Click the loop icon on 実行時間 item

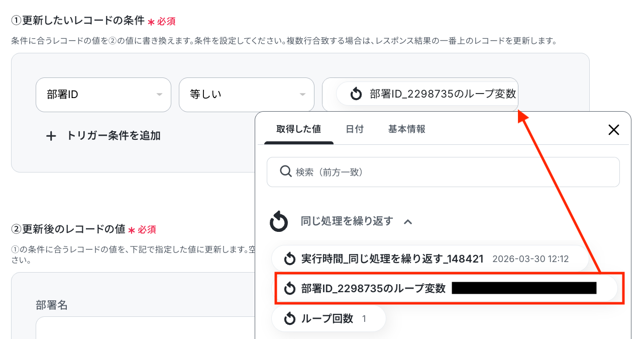pos(289,259)
